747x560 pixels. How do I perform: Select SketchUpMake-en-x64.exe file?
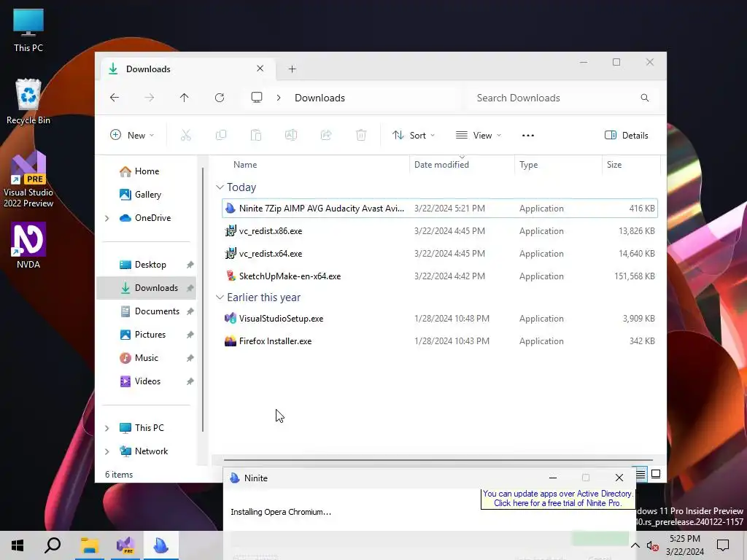click(x=439, y=276)
